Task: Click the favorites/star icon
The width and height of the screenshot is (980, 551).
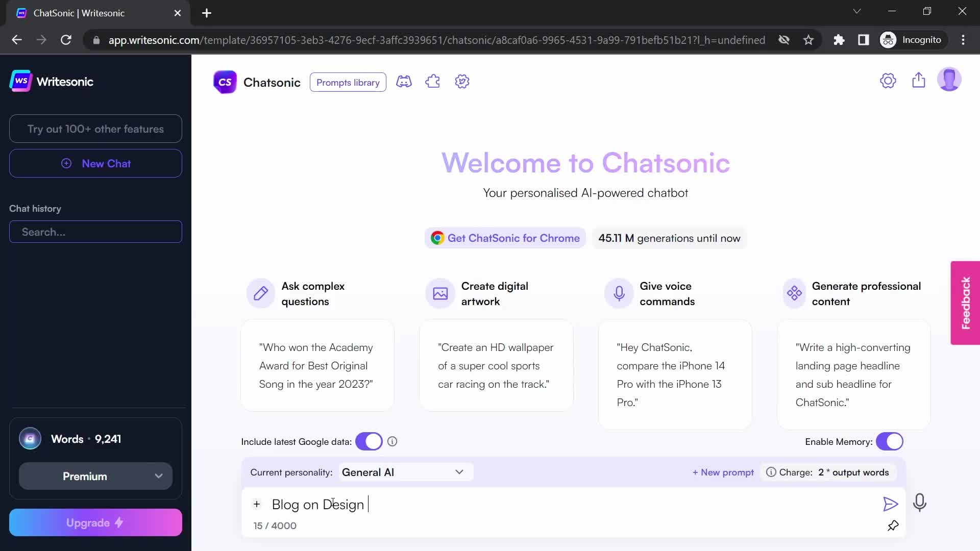Action: [808, 40]
